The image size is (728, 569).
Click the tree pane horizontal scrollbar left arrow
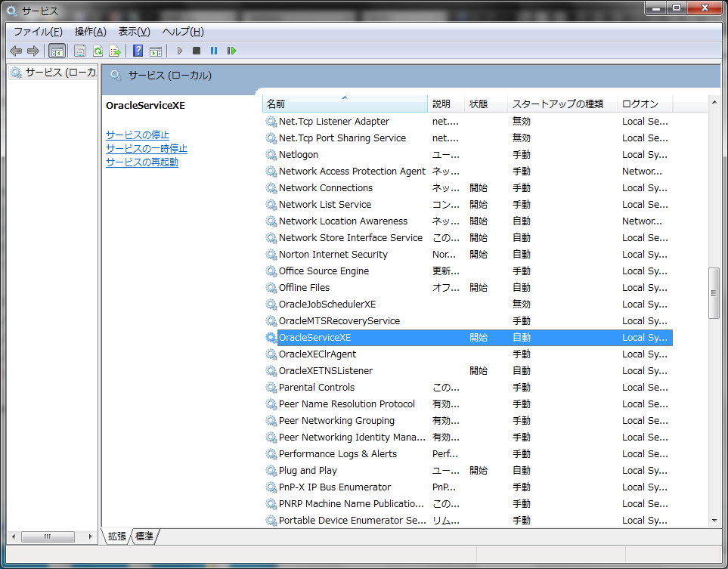click(x=14, y=537)
